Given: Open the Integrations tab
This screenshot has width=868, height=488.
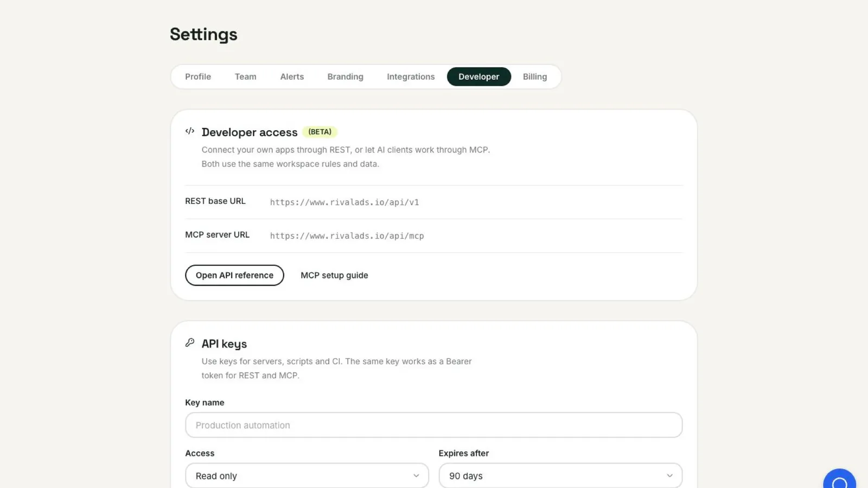Looking at the screenshot, I should click(411, 77).
